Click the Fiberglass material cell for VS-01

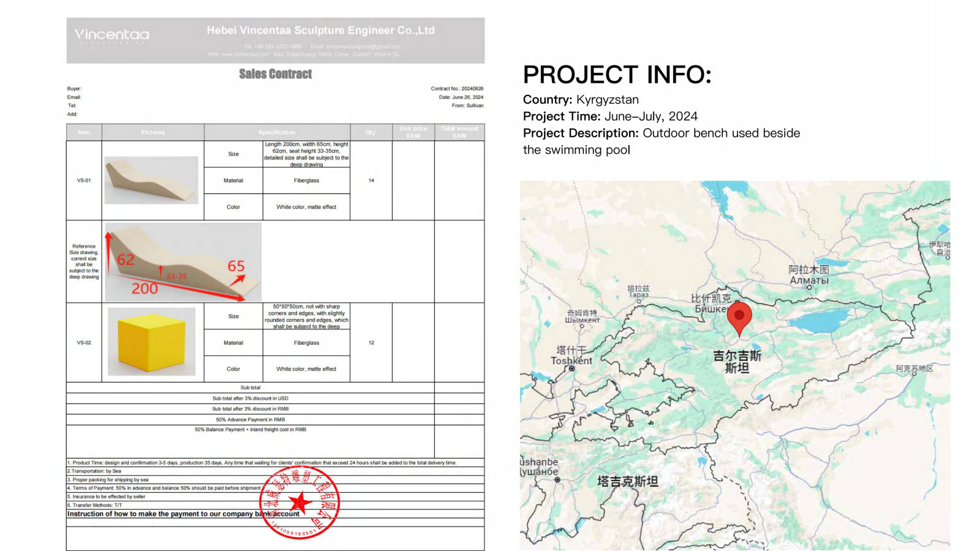coord(306,181)
